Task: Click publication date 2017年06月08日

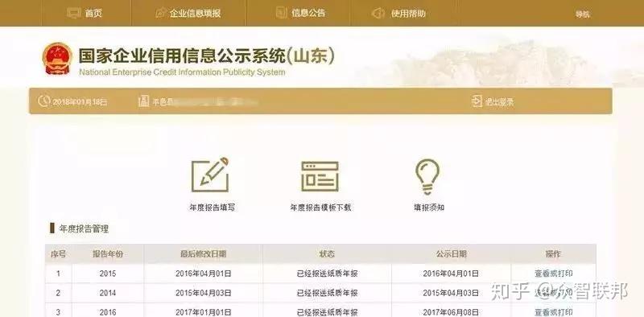Action: (x=451, y=312)
